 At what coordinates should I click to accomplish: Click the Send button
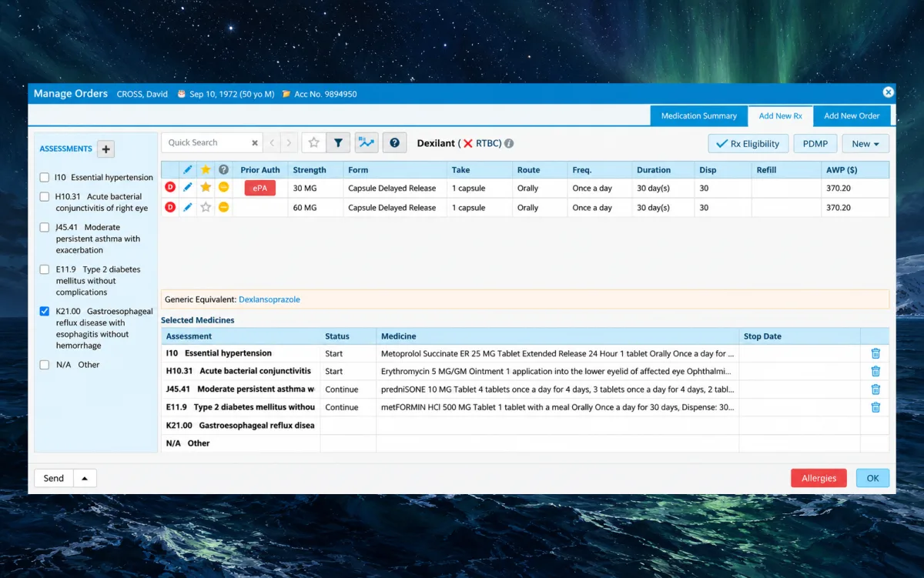click(54, 478)
